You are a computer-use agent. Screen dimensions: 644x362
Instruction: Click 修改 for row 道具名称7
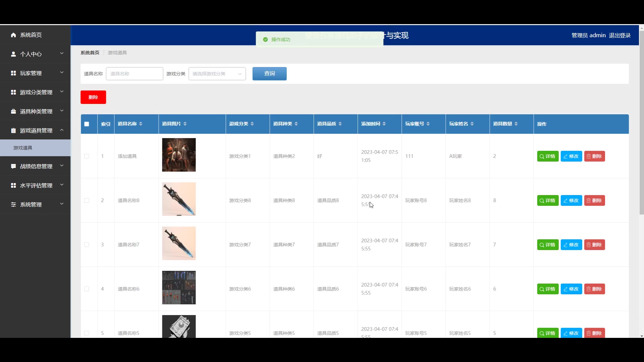pyautogui.click(x=571, y=245)
